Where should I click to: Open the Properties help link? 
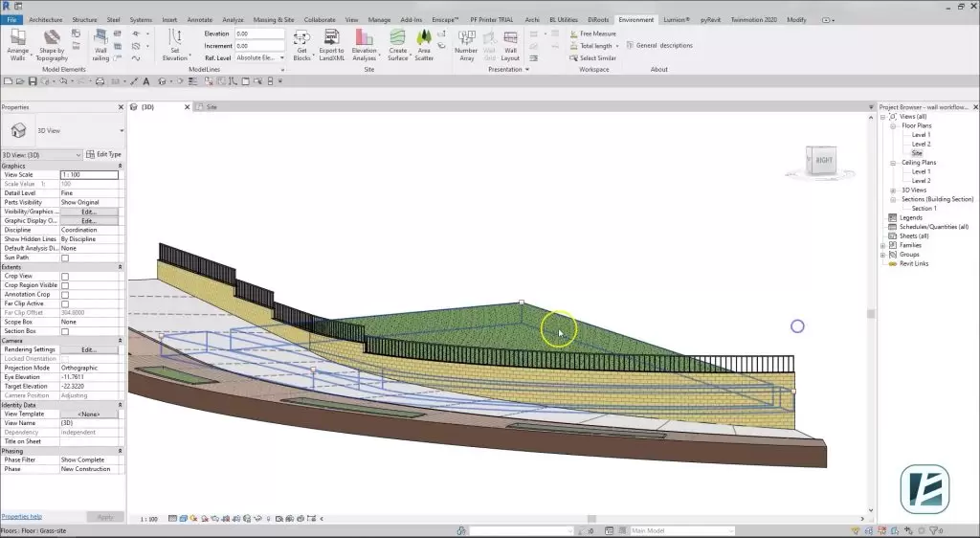22,517
